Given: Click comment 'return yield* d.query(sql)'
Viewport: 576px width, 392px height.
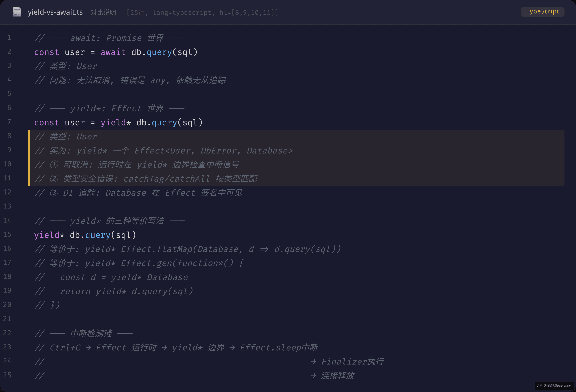Looking at the screenshot, I should (x=114, y=291).
